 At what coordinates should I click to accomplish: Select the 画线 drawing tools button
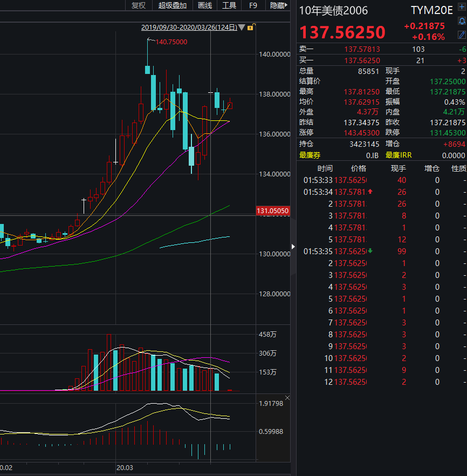pyautogui.click(x=205, y=5)
